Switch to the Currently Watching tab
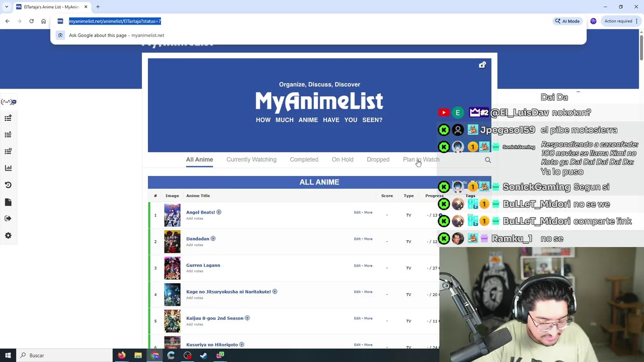 click(x=251, y=159)
